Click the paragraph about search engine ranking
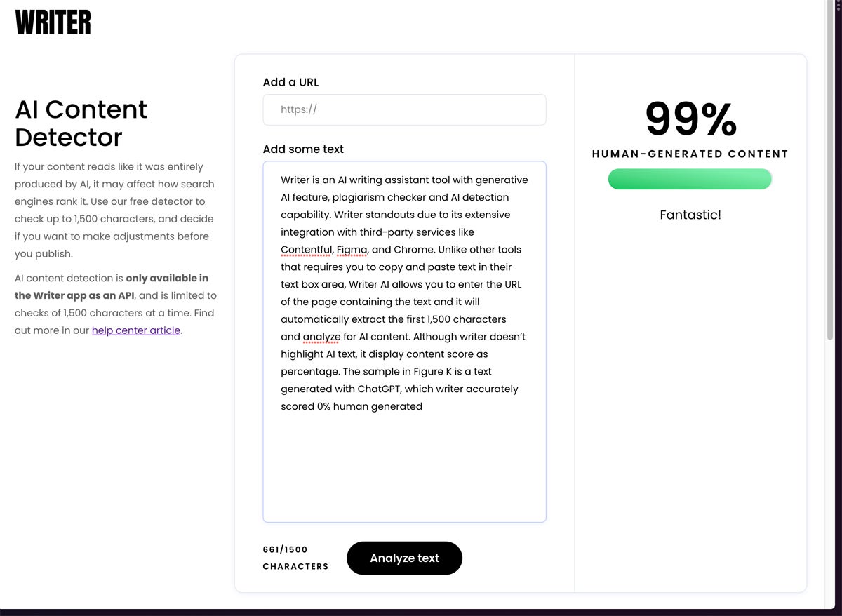 (114, 210)
